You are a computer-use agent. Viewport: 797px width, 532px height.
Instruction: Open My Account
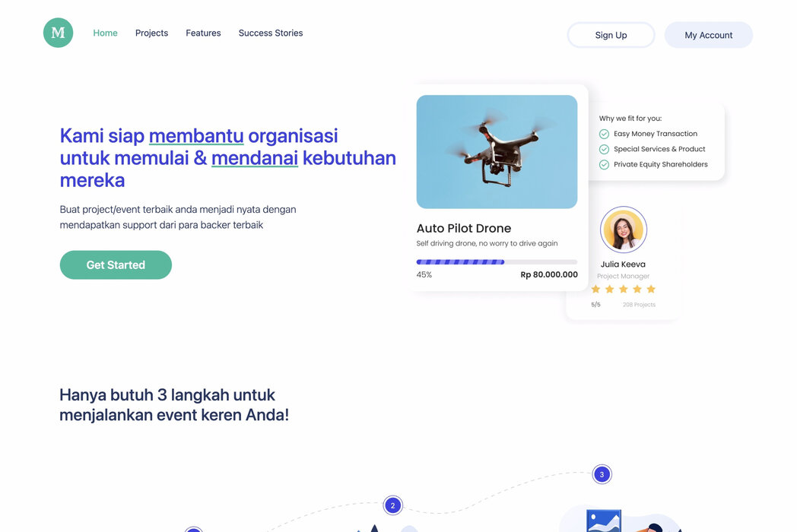click(709, 35)
